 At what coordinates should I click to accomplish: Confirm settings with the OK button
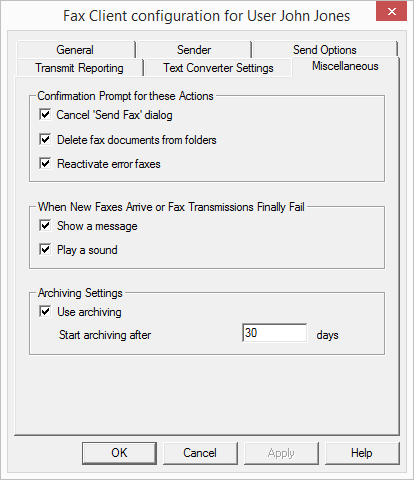pos(119,453)
